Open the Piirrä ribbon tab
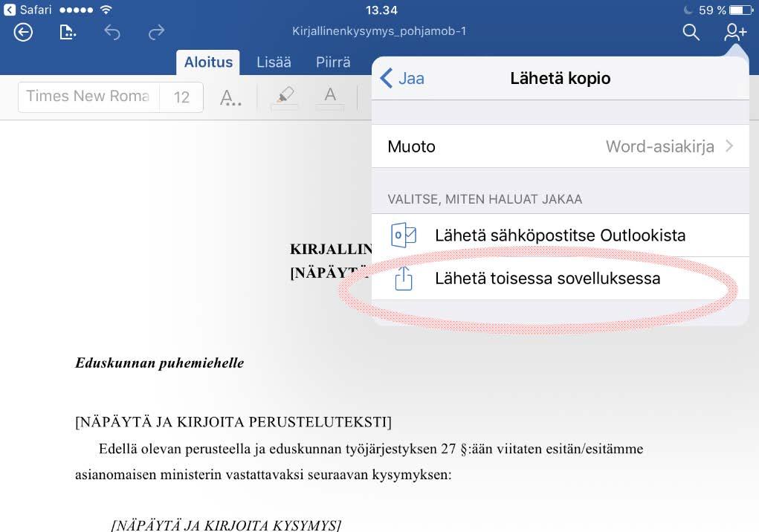This screenshot has height=532, width=759. [333, 62]
